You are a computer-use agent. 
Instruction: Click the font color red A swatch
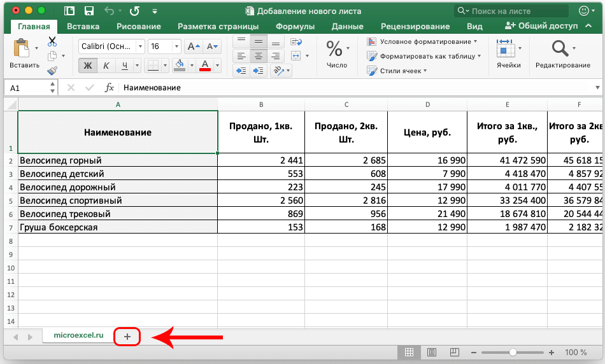pos(205,66)
